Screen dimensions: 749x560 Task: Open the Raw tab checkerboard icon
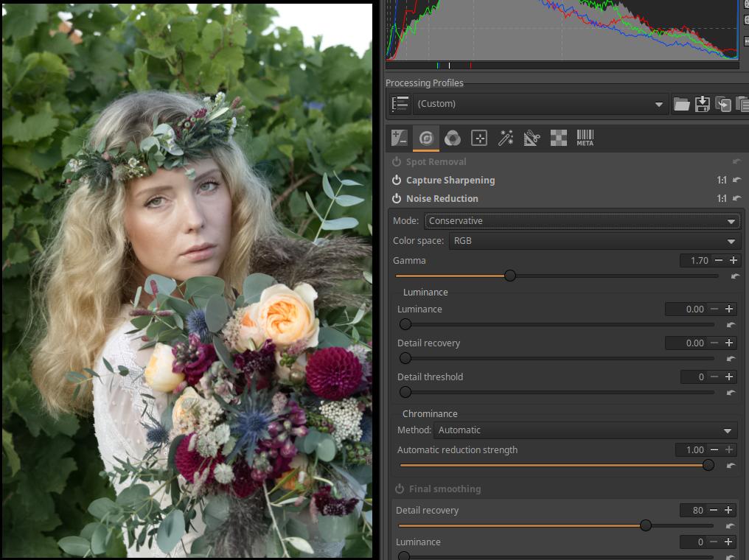click(559, 138)
